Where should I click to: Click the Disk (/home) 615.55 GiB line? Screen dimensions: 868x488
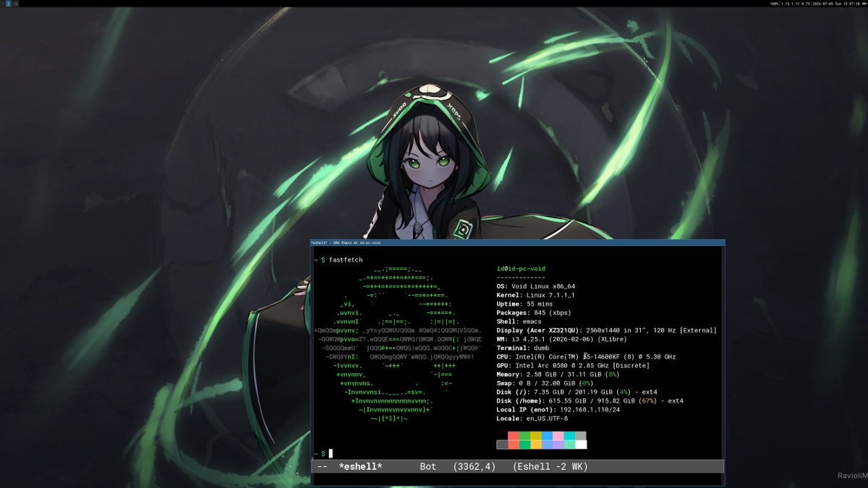[x=590, y=401]
